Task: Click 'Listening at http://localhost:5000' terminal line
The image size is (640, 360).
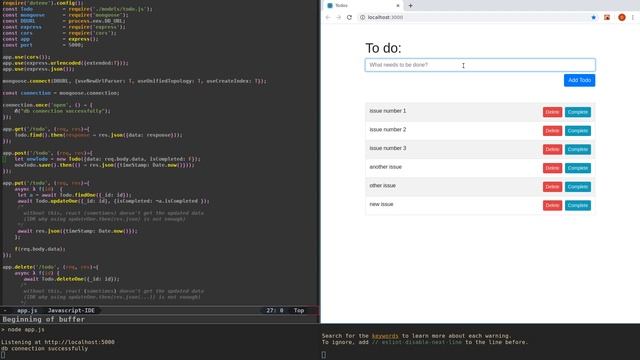Action: click(x=58, y=342)
